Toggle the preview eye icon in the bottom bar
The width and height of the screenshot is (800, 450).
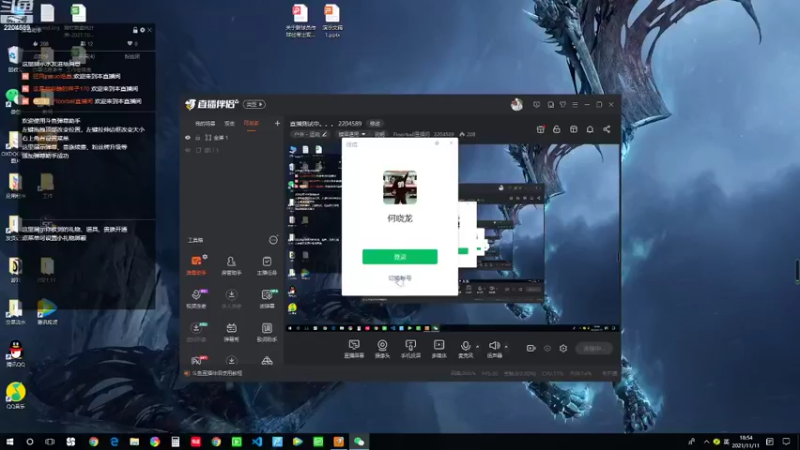pyautogui.click(x=547, y=348)
